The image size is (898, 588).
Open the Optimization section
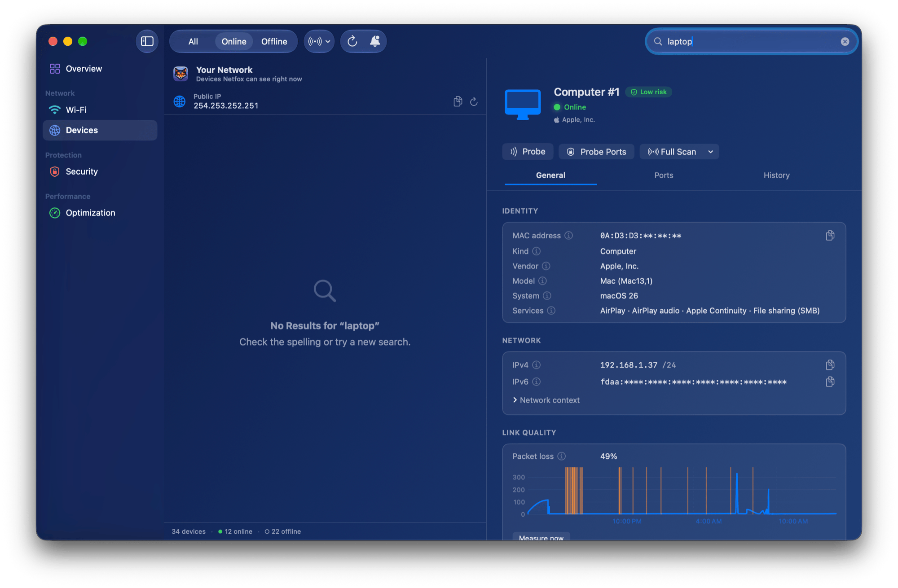click(x=100, y=213)
